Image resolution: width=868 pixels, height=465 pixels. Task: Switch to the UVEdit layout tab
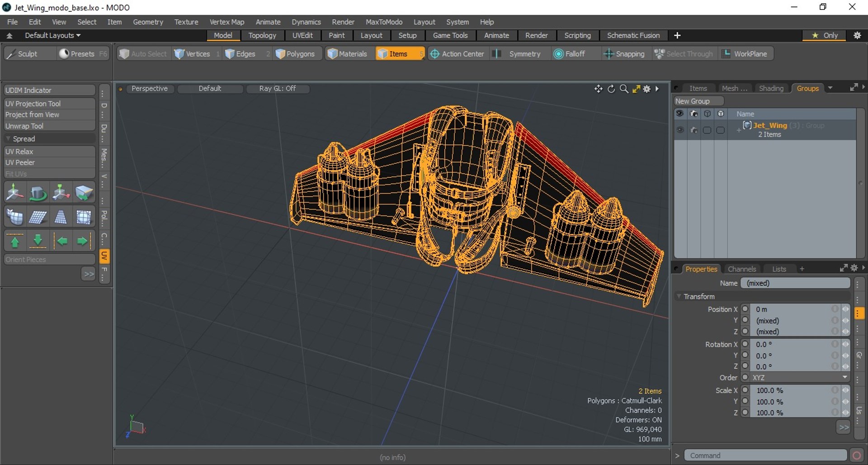(x=302, y=35)
